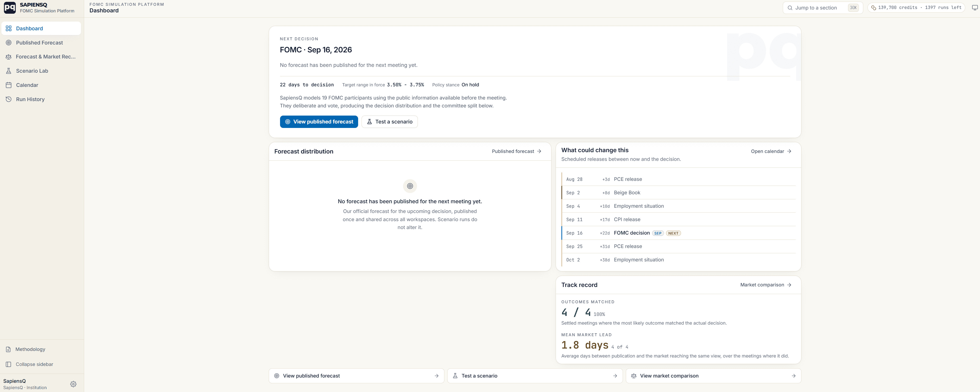Select the Sep 4 Employment situation row
Screen dimensions: 980x392
(679, 206)
